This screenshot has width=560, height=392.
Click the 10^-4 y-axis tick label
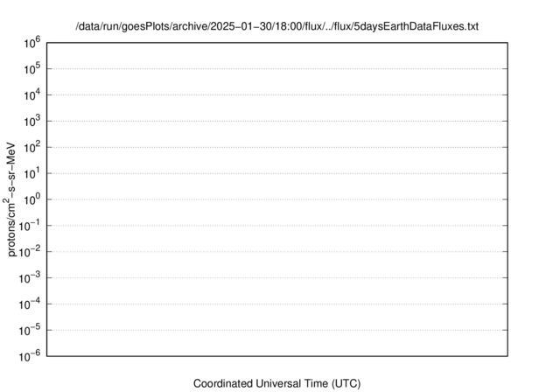pos(30,304)
